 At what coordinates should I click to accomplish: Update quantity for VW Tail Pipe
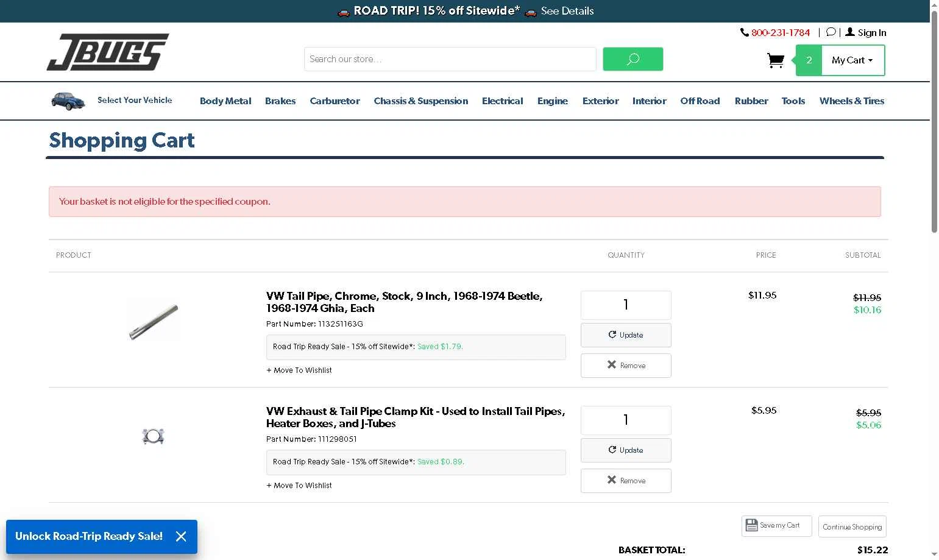[626, 335]
